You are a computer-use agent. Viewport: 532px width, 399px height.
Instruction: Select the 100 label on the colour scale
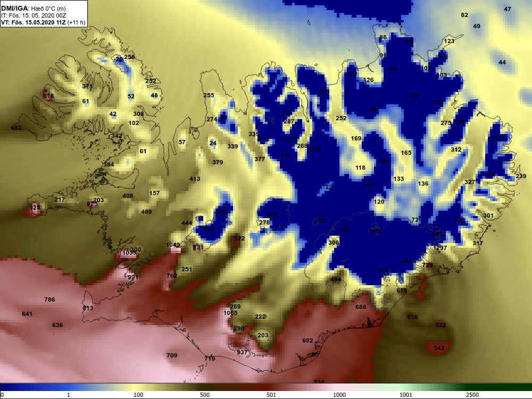tap(138, 395)
